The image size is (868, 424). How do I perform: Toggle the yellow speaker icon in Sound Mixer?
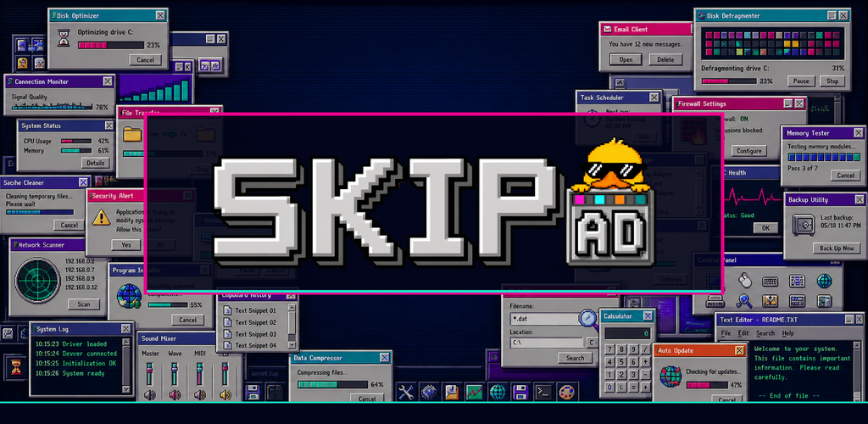tap(225, 395)
